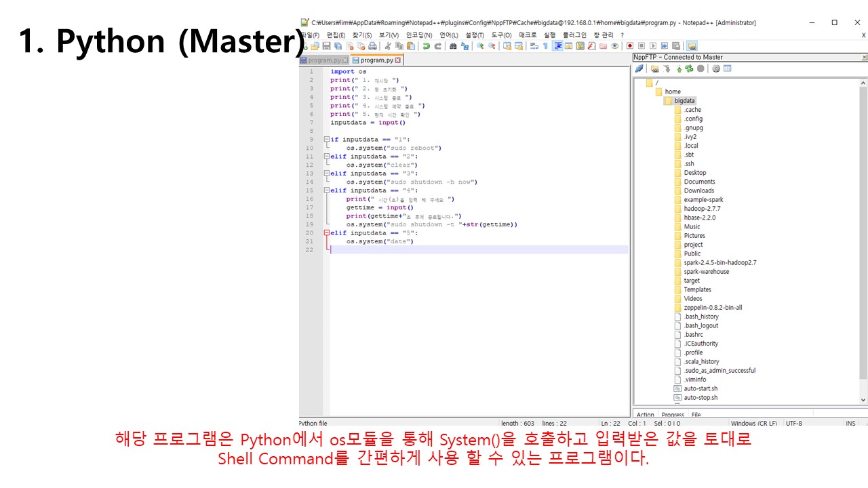
Task: Place cursor on code line 22
Action: tap(479, 250)
